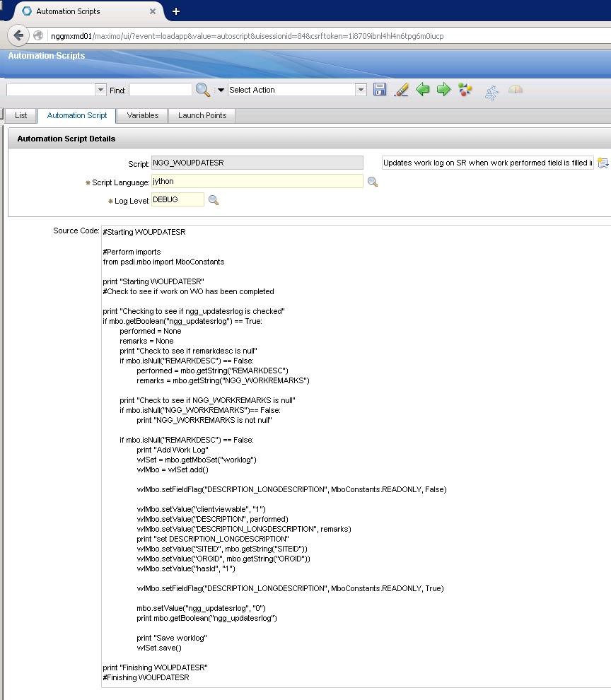Expand the search options arrow beside magnifier

221,91
